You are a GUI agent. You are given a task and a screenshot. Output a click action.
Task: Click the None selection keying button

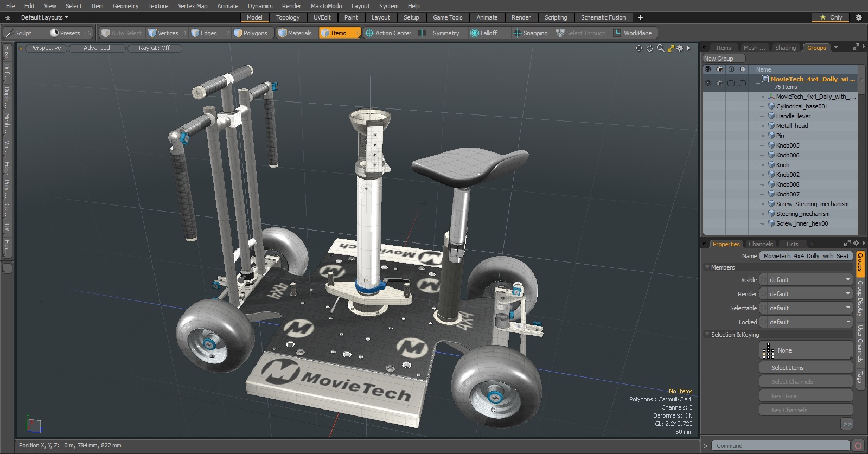click(x=806, y=350)
